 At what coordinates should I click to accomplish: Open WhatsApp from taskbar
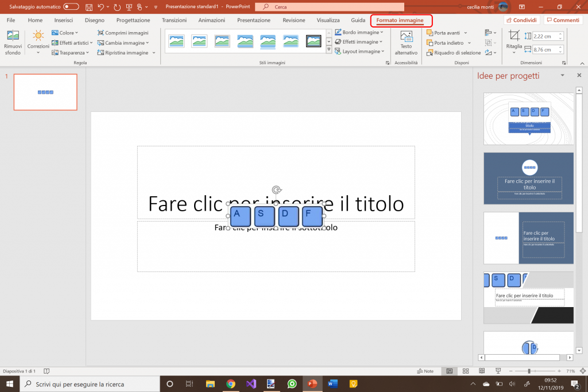pos(292,384)
